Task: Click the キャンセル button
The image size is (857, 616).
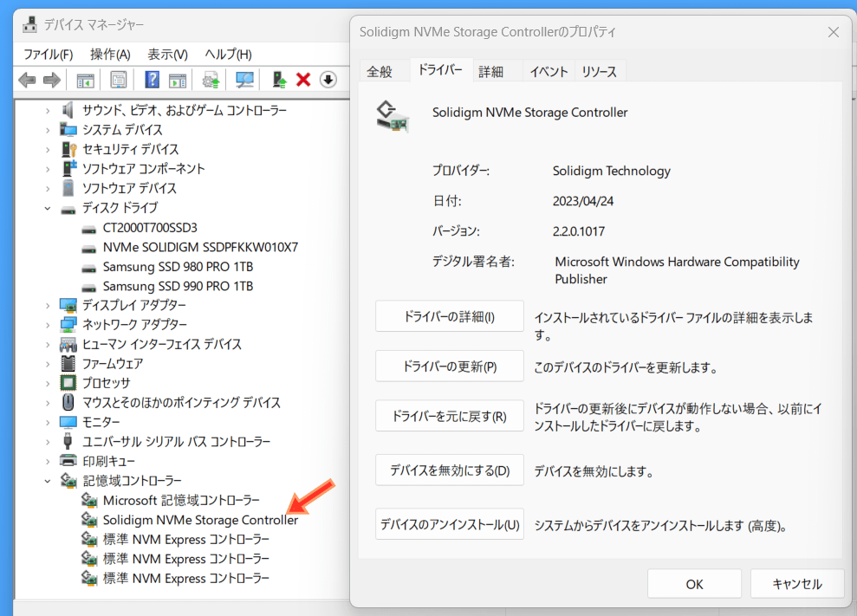Action: (797, 584)
